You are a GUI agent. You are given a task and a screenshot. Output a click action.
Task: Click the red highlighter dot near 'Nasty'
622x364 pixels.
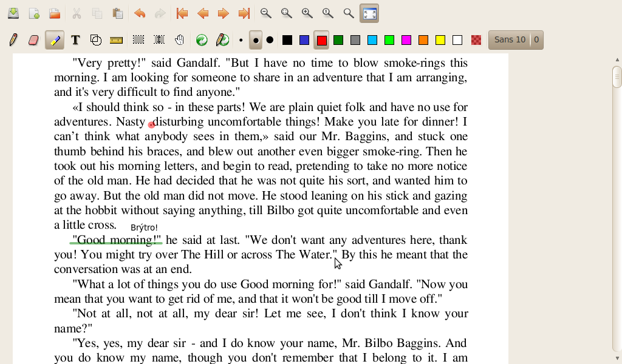[x=151, y=125]
